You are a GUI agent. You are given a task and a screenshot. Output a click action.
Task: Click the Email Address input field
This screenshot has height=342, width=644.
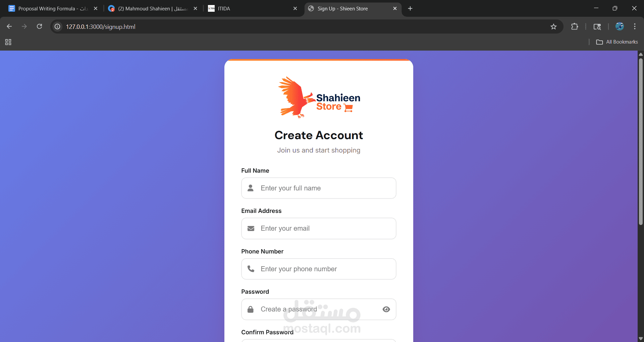click(x=319, y=228)
